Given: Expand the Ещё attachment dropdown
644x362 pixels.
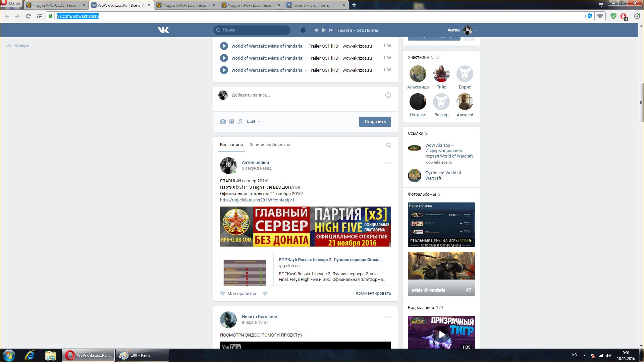Looking at the screenshot, I should pos(253,121).
